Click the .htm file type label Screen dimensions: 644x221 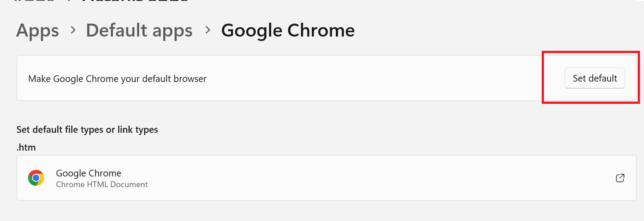point(26,147)
